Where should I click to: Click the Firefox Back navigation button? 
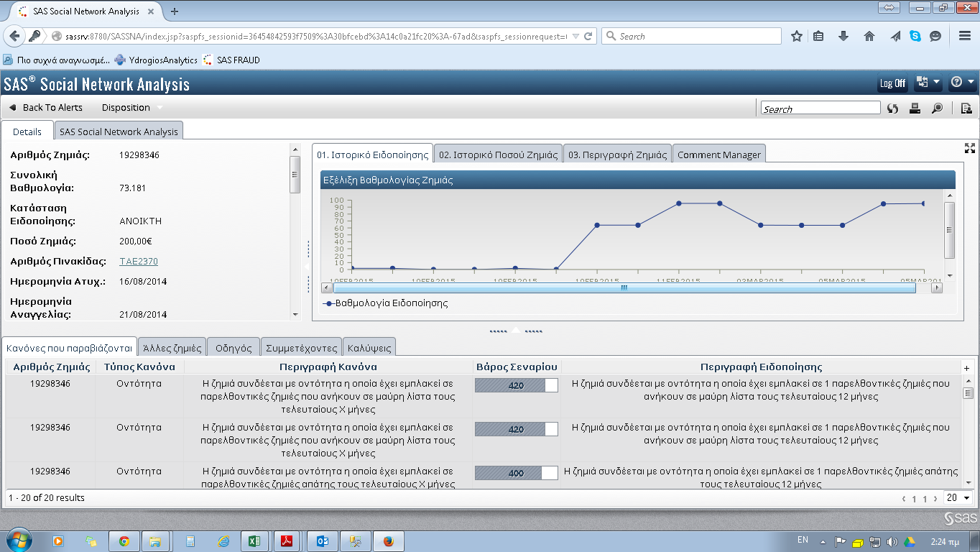13,36
